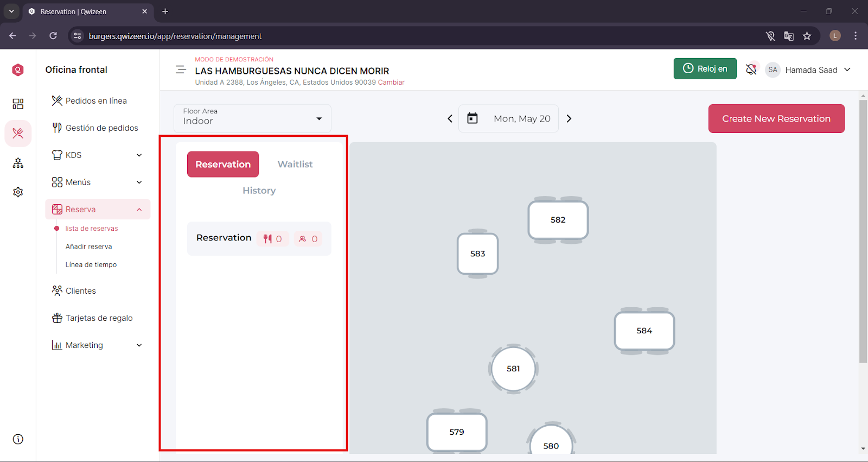
Task: Collapse the Reserva section
Action: click(x=98, y=210)
